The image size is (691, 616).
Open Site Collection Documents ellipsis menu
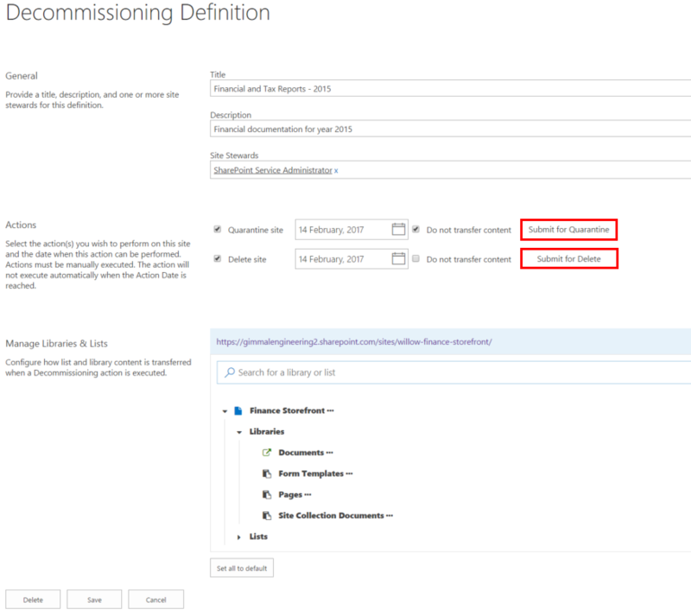click(390, 516)
